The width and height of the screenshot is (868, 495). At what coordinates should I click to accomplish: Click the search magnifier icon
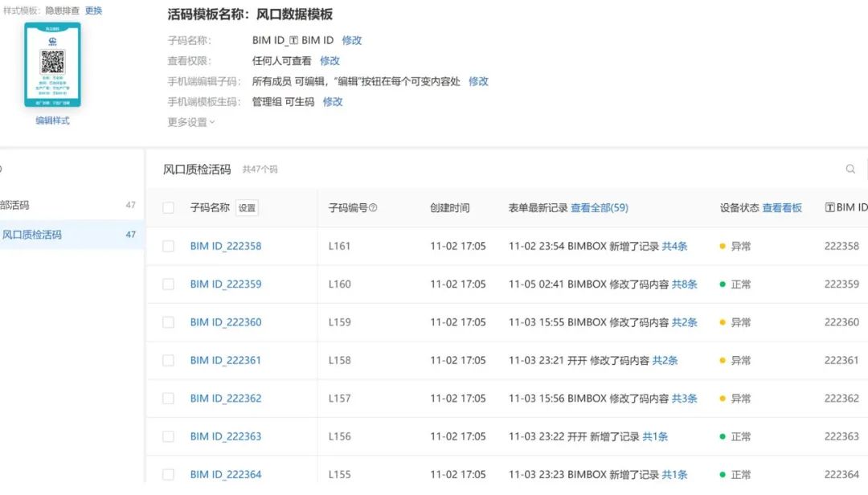850,169
